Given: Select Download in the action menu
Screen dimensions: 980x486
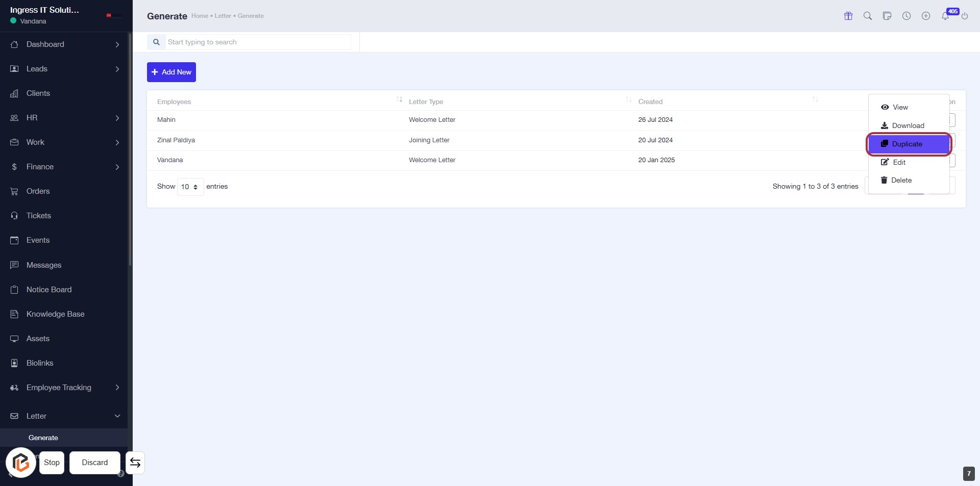Looking at the screenshot, I should click(x=908, y=126).
